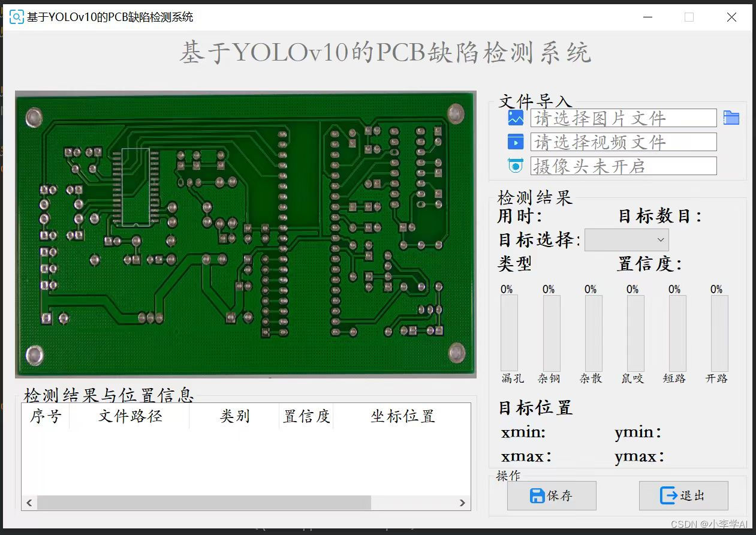Open the target selection combo box list
The width and height of the screenshot is (756, 535).
[x=627, y=239]
